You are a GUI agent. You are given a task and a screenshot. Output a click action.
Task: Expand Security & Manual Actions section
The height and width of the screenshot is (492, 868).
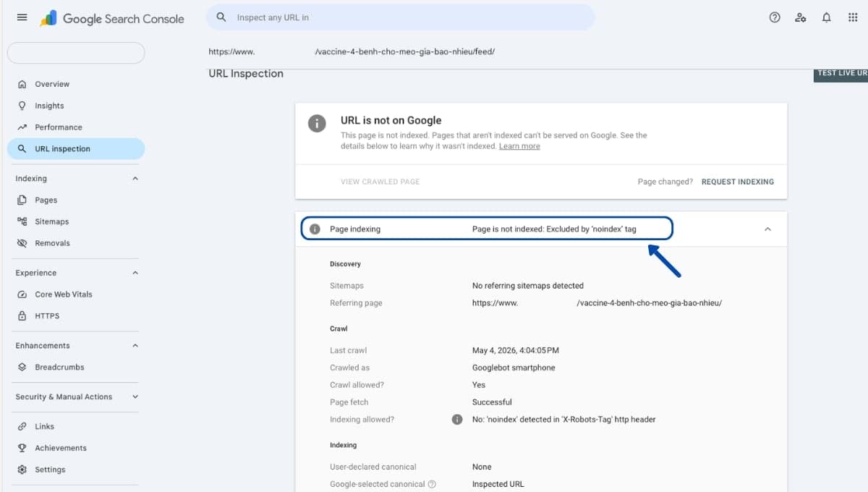tap(135, 396)
